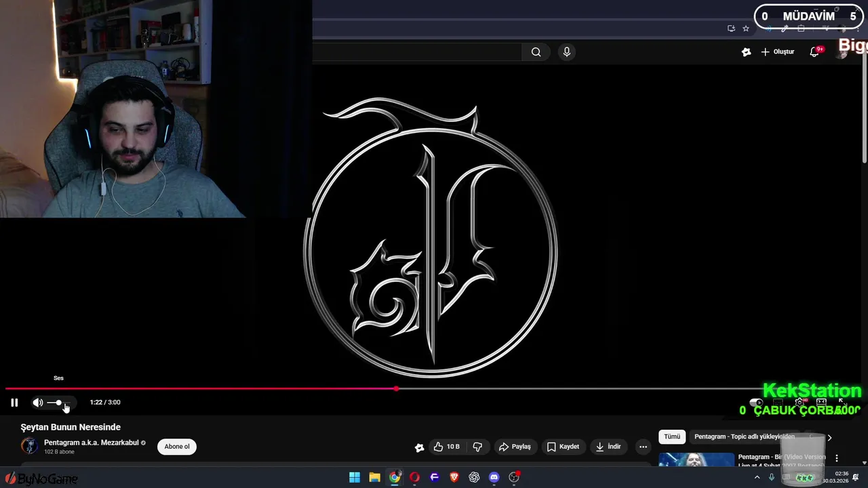Seek using the red progress bar handle
Image resolution: width=868 pixels, height=488 pixels.
[396, 389]
